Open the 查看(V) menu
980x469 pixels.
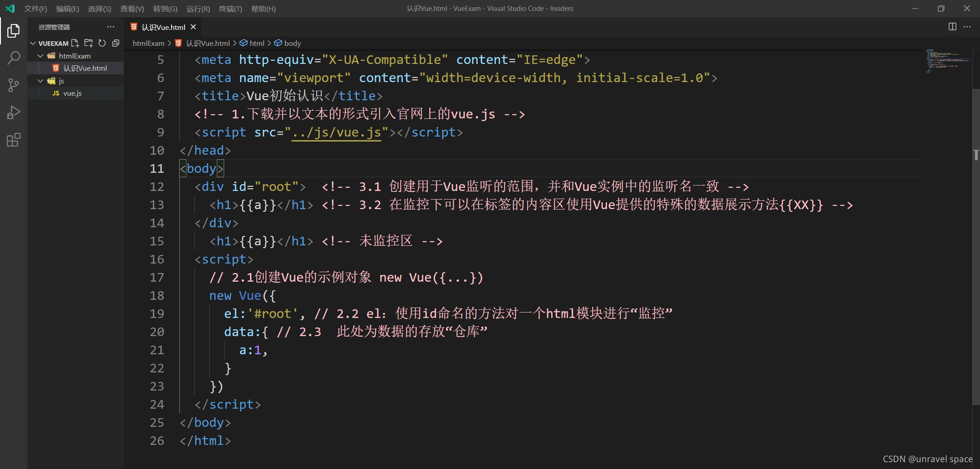pyautogui.click(x=132, y=9)
